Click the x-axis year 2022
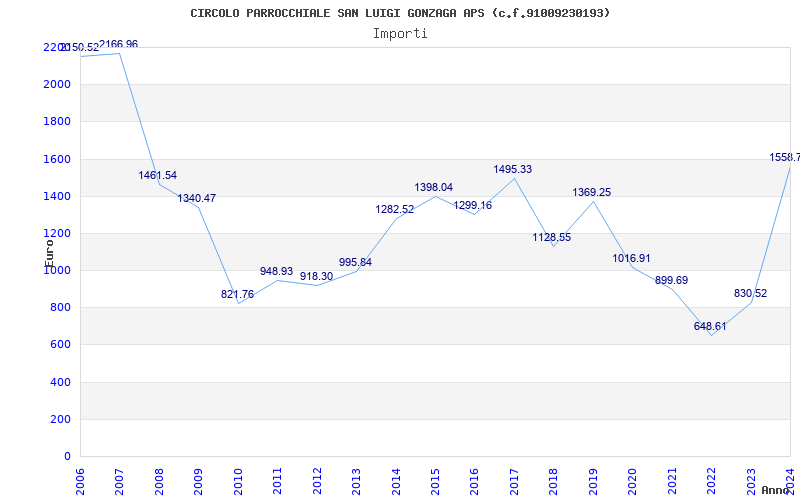Viewport: 800px width, 500px height. pos(712,481)
